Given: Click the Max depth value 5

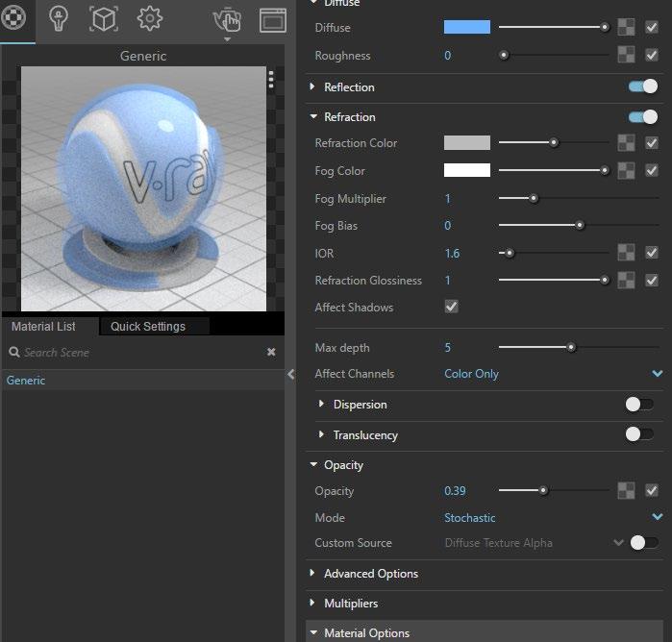Looking at the screenshot, I should (447, 348).
